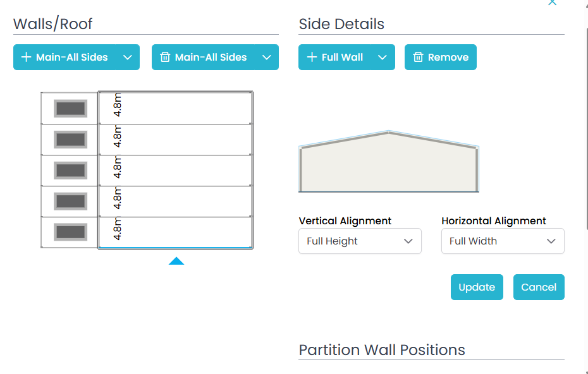This screenshot has height=374, width=588.
Task: Click the blue triangle marker below the plan
Action: (176, 260)
